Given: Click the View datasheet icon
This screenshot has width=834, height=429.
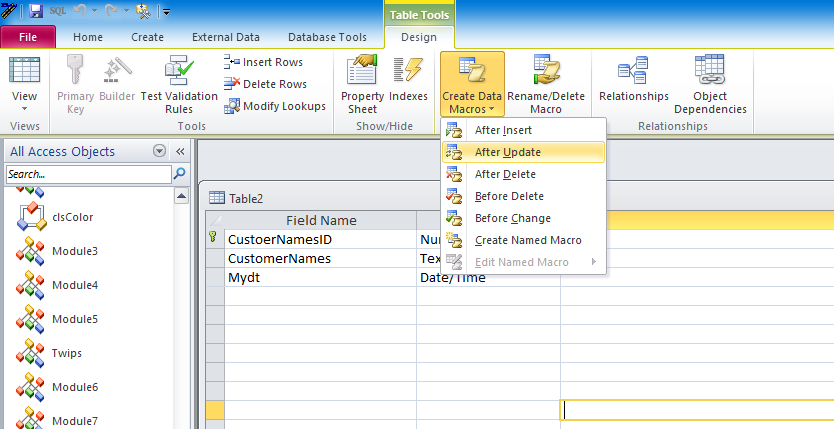Looking at the screenshot, I should tap(24, 70).
